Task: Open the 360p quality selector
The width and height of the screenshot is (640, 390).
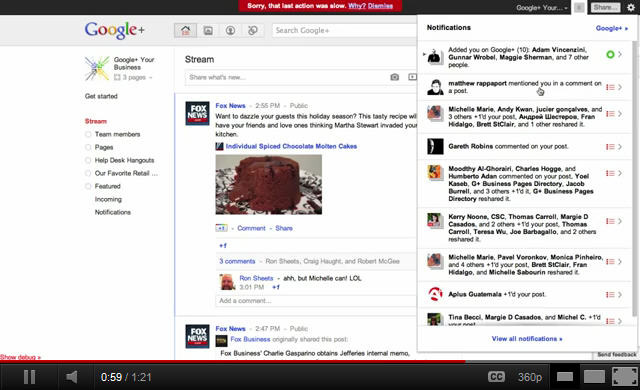Action: 530,377
